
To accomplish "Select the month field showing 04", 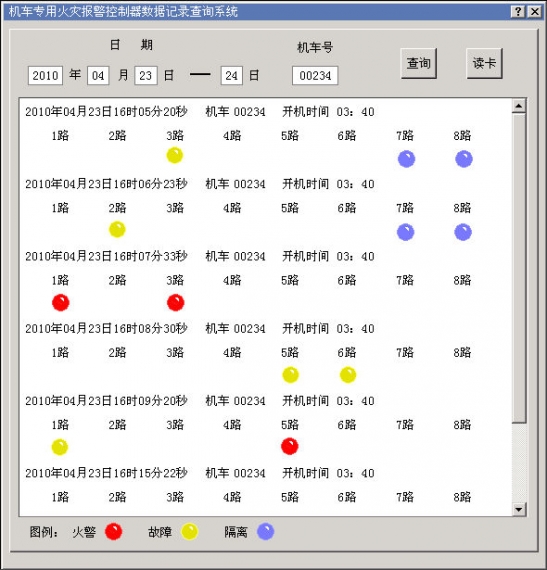I will pyautogui.click(x=98, y=76).
